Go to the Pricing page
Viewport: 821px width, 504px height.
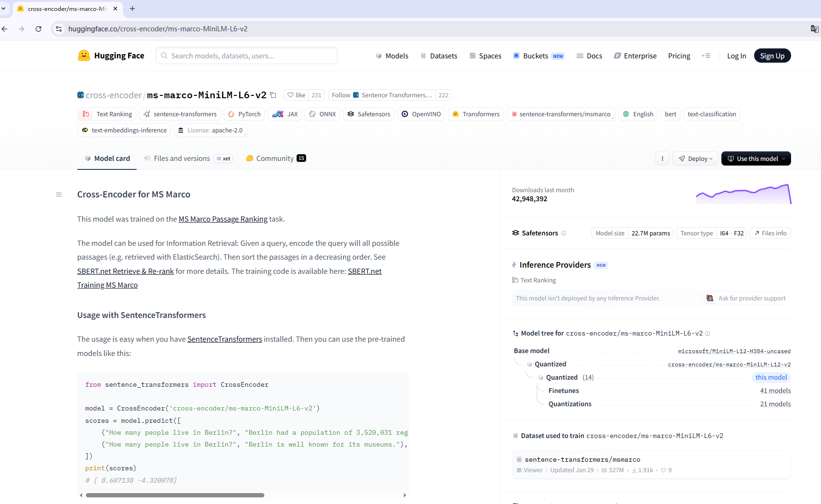[679, 56]
